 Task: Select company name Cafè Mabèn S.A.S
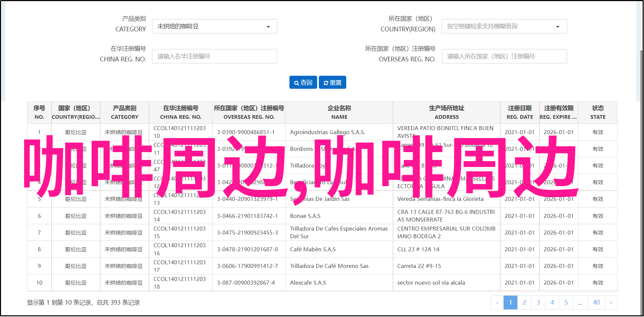click(313, 249)
